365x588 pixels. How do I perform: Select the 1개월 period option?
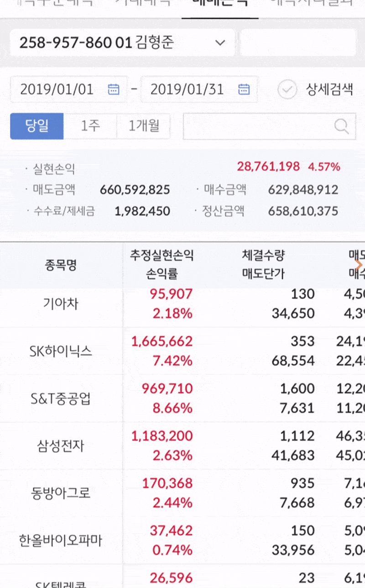144,126
